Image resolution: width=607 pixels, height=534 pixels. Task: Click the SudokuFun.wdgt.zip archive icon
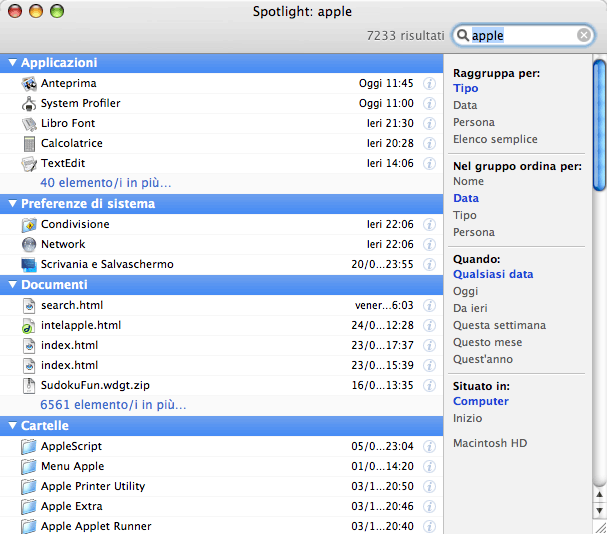click(x=29, y=386)
